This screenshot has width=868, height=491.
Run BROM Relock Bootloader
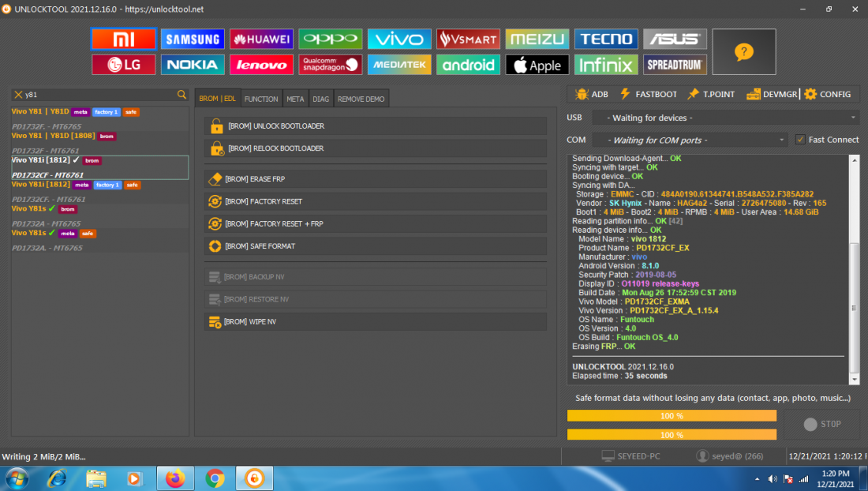(x=376, y=148)
